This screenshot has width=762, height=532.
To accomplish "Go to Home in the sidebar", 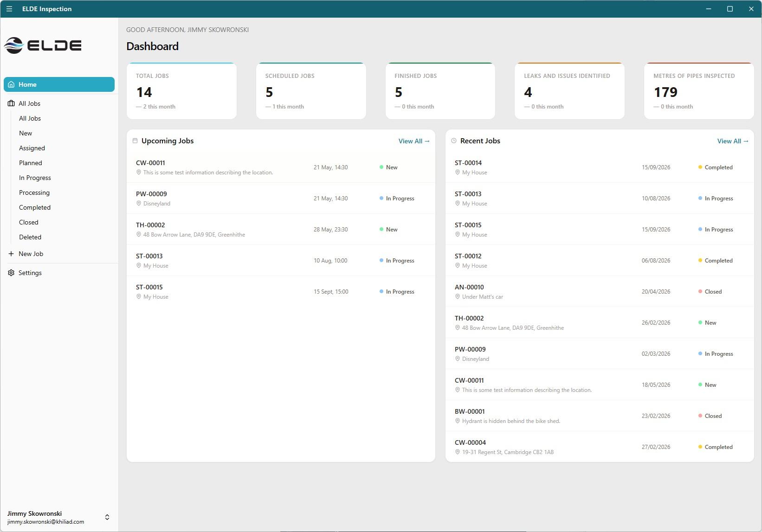I will (59, 84).
